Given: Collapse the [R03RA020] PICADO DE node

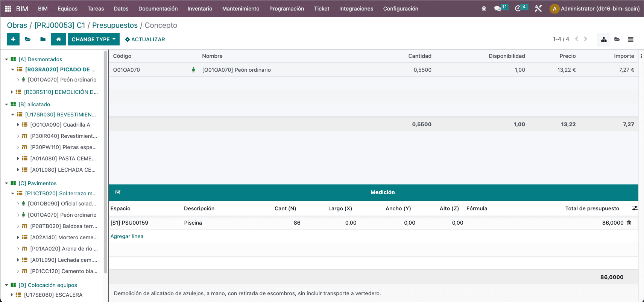Looking at the screenshot, I should pyautogui.click(x=12, y=69).
